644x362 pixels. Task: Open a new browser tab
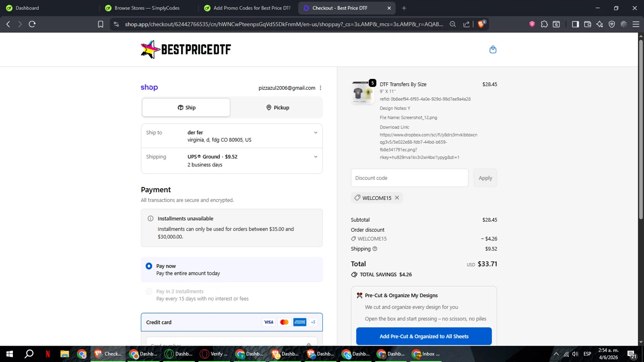(404, 8)
